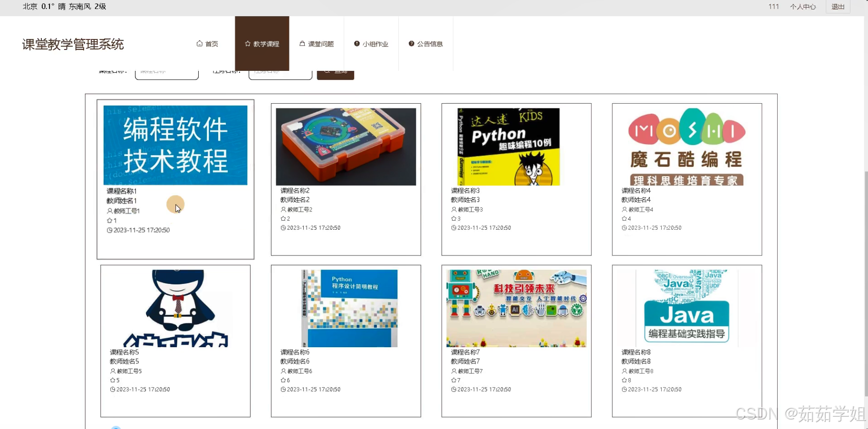Click the 教师姓名6 text
Viewport: 868px width, 429px height.
(x=295, y=361)
